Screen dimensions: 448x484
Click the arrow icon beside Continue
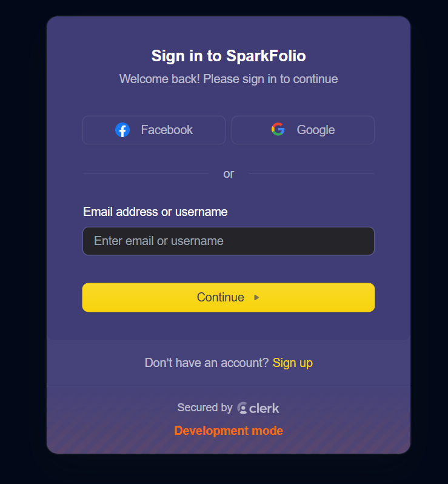click(256, 298)
